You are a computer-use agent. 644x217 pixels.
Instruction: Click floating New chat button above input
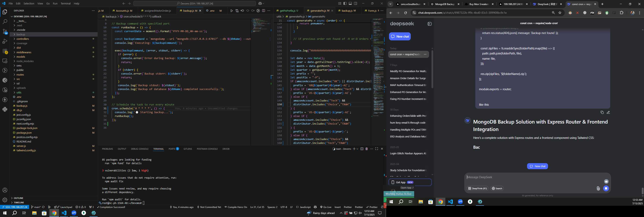[x=538, y=166]
